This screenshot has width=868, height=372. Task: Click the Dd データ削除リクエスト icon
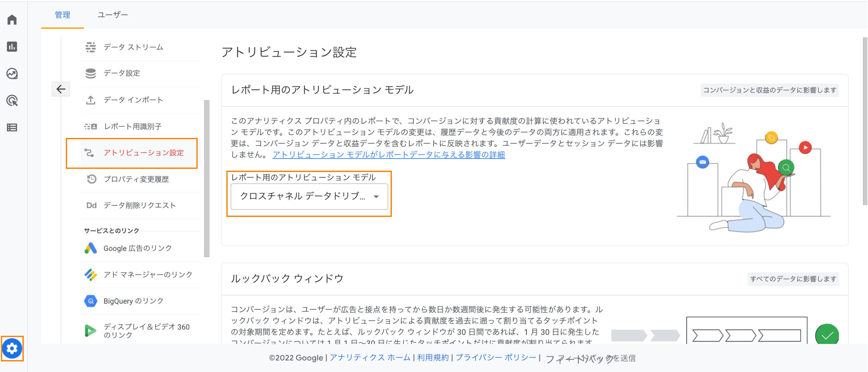91,205
